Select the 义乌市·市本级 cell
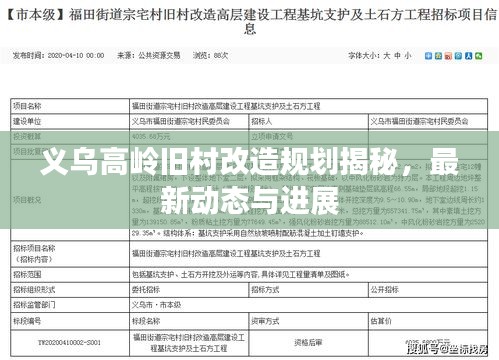Image resolution: width=499 pixels, height=360 pixels. (156, 305)
